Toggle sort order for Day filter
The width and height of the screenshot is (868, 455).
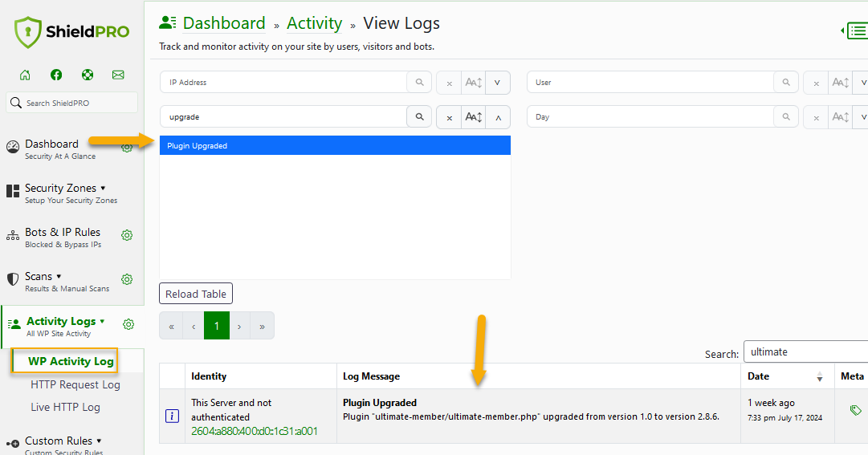pyautogui.click(x=841, y=117)
